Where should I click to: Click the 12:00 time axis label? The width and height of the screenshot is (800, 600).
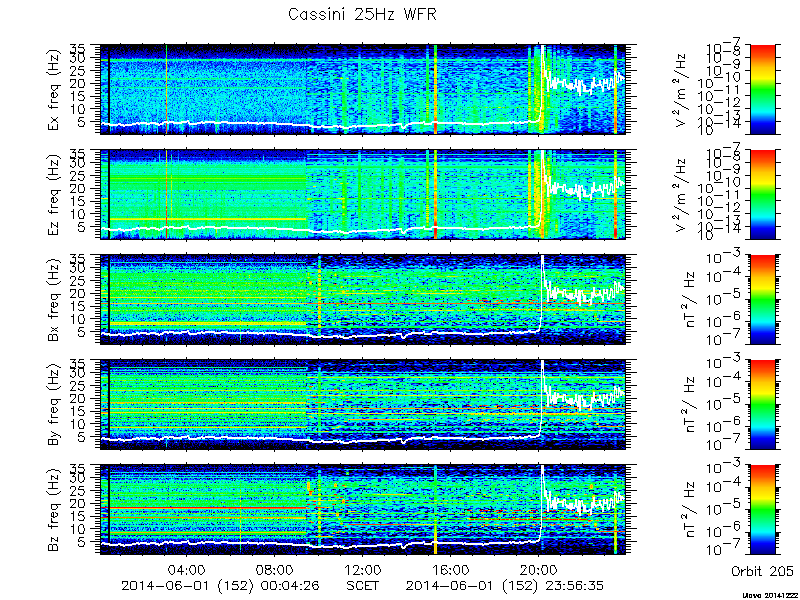(362, 570)
